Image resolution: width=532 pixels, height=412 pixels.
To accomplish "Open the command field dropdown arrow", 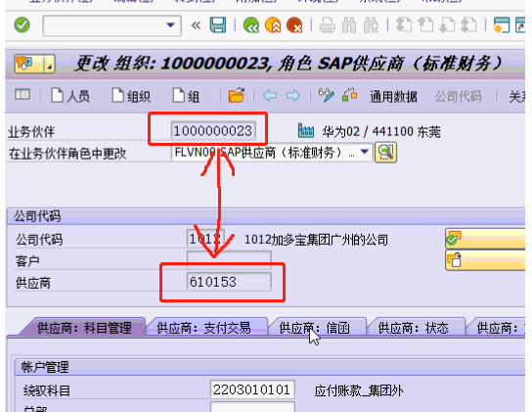I will pyautogui.click(x=170, y=25).
